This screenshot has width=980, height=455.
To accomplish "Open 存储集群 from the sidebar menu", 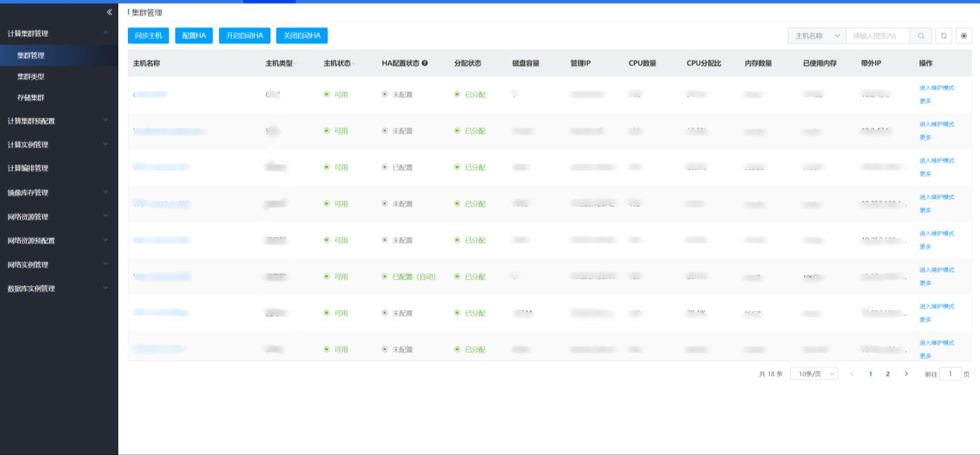I will pos(31,98).
